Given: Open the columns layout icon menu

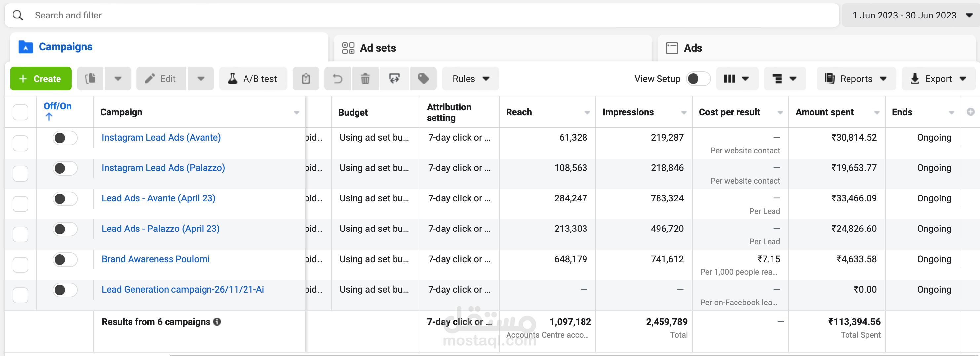Looking at the screenshot, I should pyautogui.click(x=736, y=79).
